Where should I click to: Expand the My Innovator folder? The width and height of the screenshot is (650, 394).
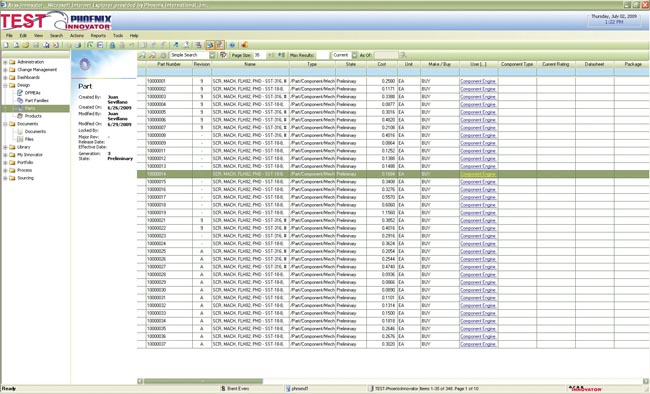tap(5, 155)
